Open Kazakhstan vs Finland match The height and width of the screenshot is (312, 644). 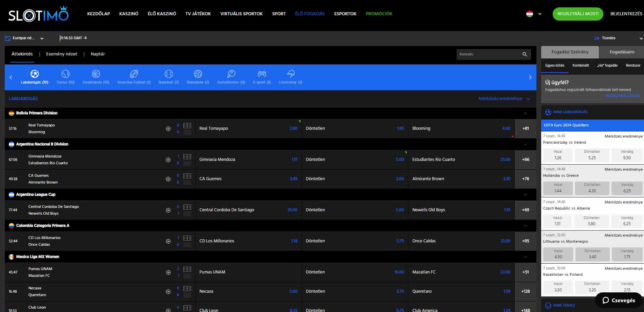563,274
